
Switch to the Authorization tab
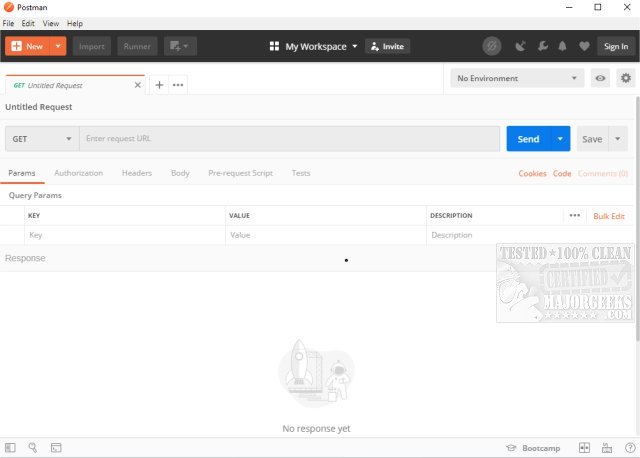79,173
